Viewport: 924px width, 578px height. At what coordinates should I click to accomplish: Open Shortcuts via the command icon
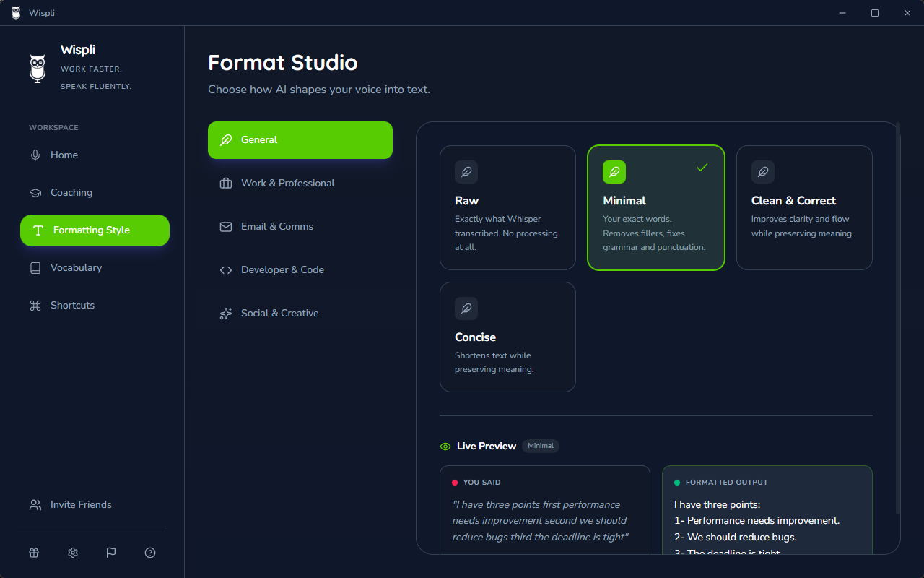point(35,305)
